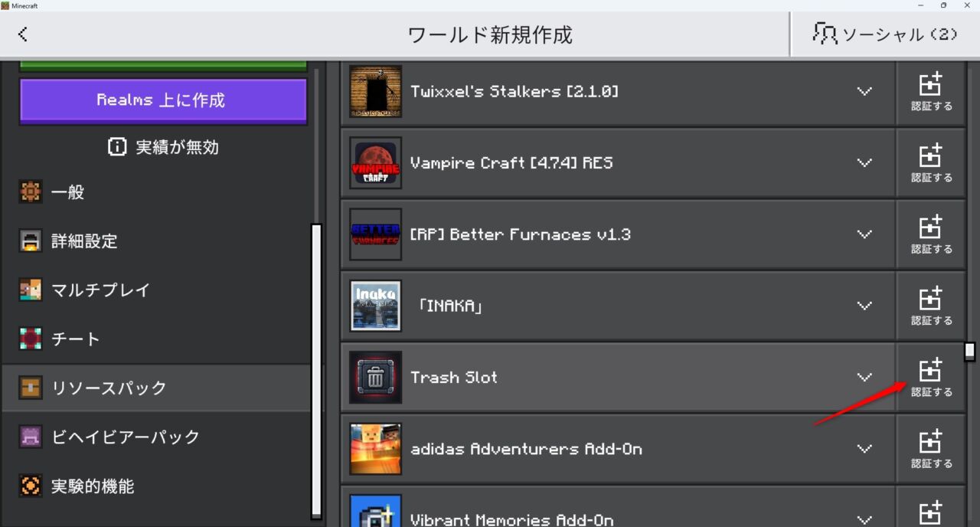Open the チート tab
This screenshot has width=980, height=527.
point(156,339)
